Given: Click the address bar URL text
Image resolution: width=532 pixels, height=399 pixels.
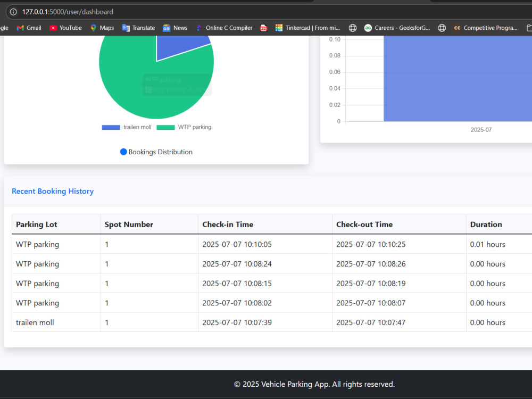Looking at the screenshot, I should [x=68, y=12].
